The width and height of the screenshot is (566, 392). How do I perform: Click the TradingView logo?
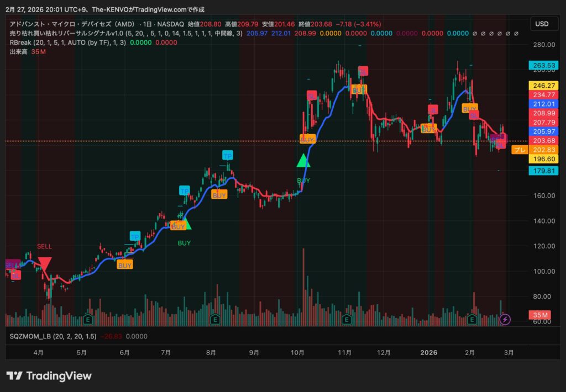(x=49, y=376)
